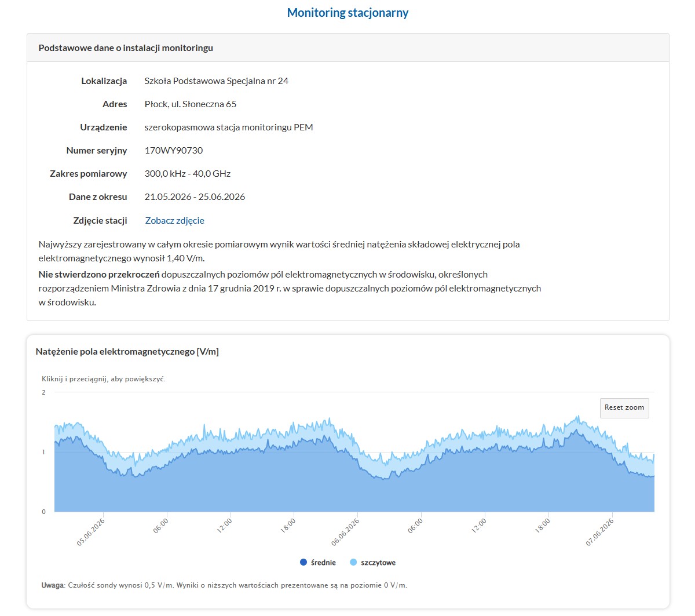Click the 'Numer seryjny' field label
The width and height of the screenshot is (695, 616).
(97, 151)
